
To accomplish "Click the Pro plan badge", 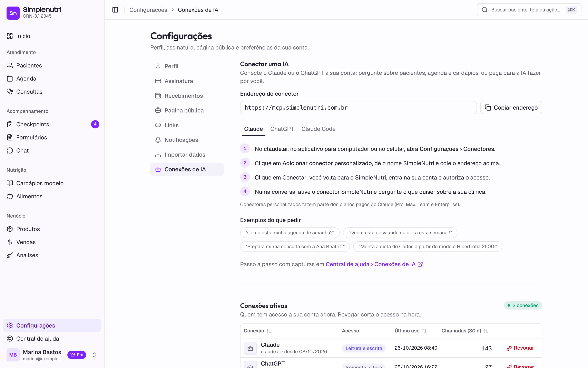I will point(77,355).
